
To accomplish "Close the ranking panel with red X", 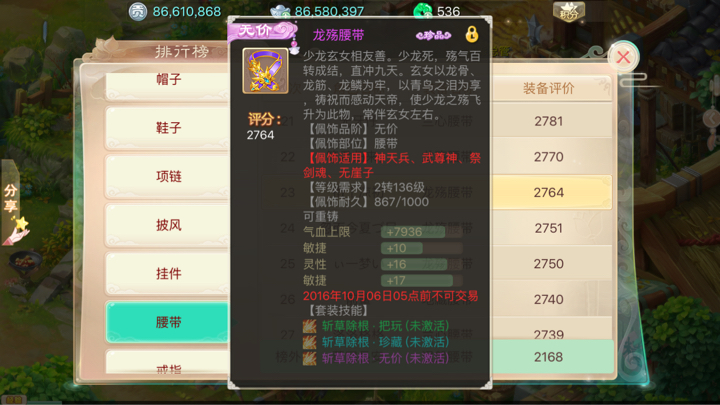I will (623, 57).
